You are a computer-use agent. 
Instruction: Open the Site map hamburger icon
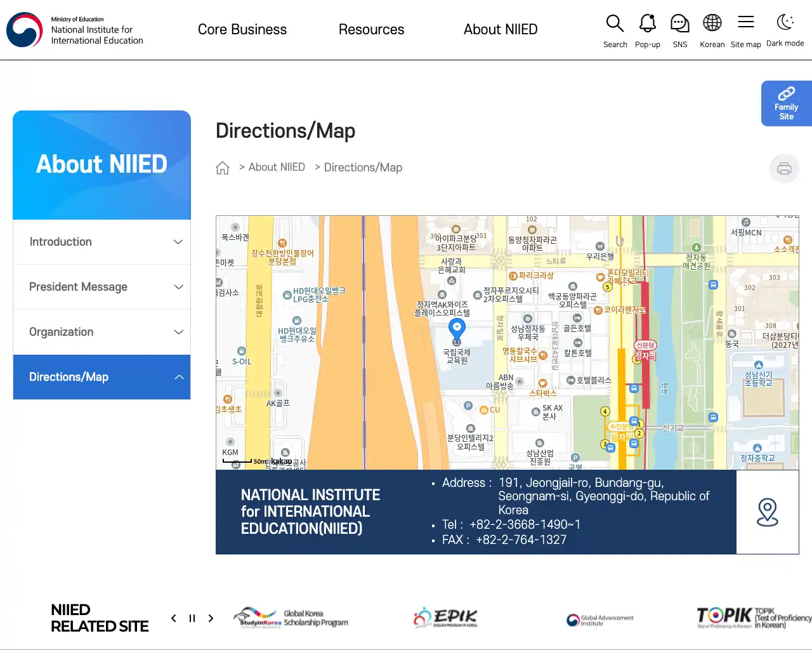click(x=745, y=30)
